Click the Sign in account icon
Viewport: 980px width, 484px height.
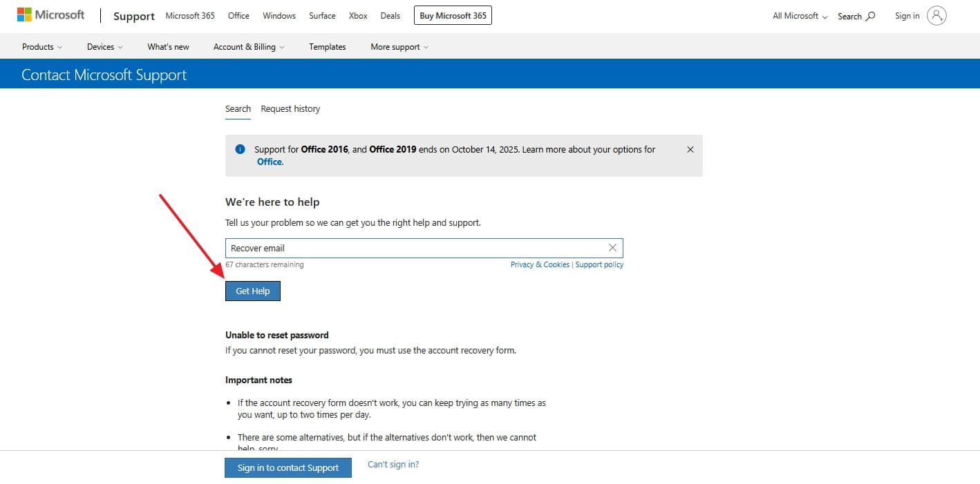937,15
